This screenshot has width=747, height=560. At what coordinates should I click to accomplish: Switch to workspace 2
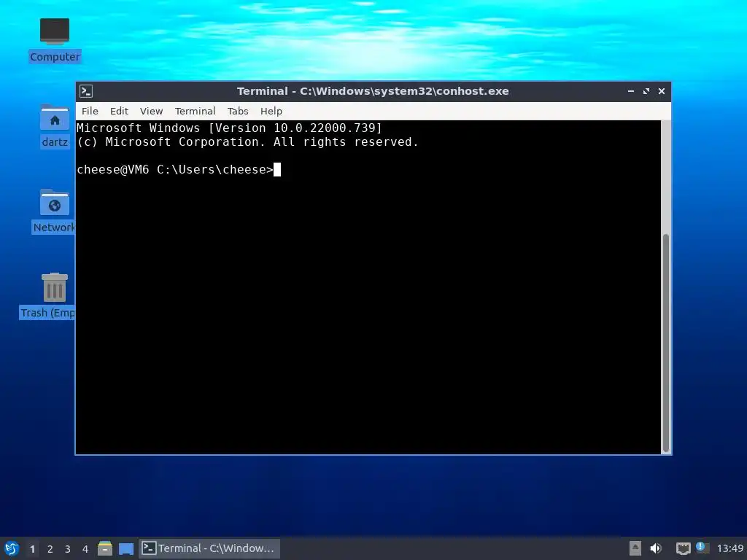pos(50,548)
